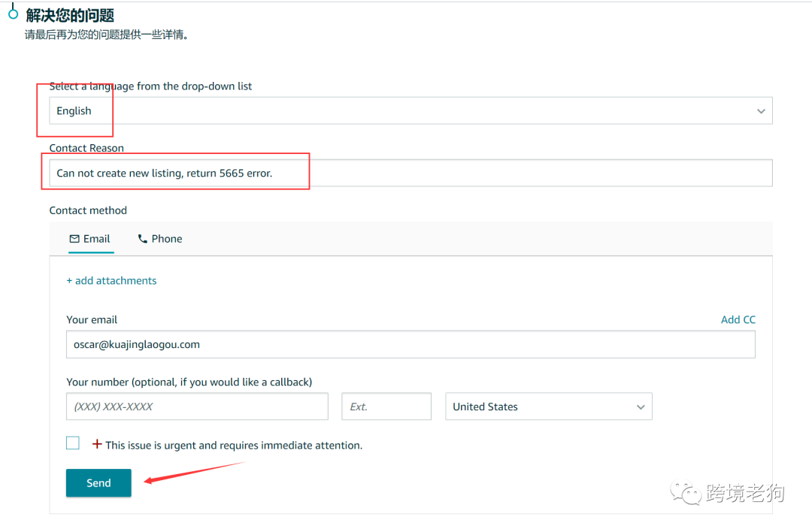Click the chevron on United States dropdown
This screenshot has height=529, width=812.
tap(641, 407)
